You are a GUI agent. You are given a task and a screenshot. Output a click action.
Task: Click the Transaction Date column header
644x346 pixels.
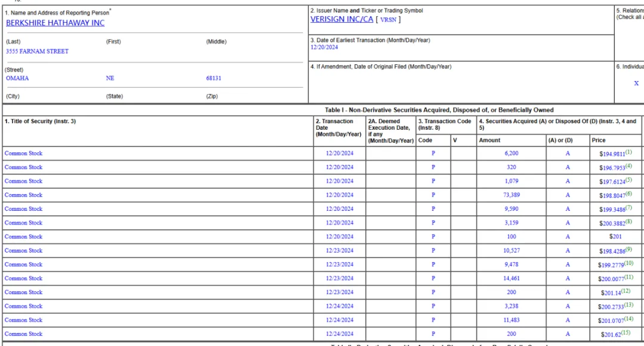(339, 127)
